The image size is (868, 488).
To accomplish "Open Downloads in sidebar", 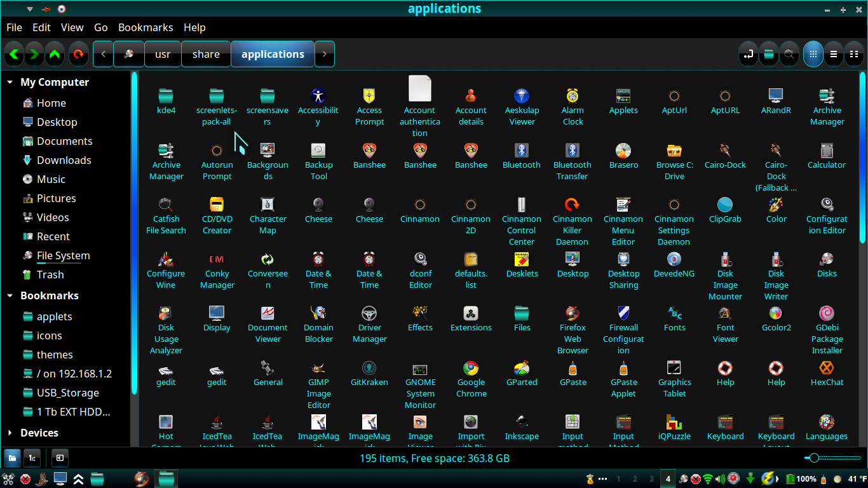I will pos(64,160).
